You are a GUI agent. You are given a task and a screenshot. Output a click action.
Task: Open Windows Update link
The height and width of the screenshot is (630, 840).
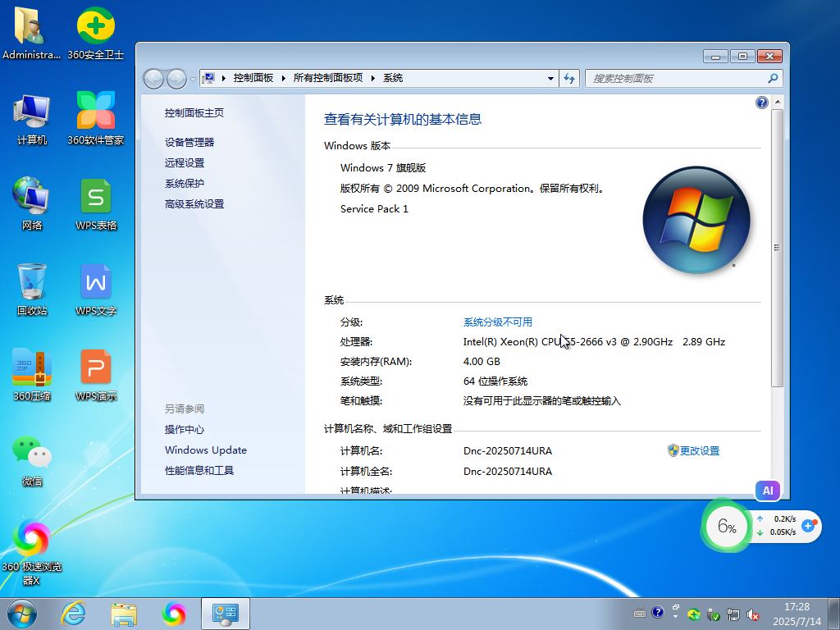pyautogui.click(x=206, y=450)
